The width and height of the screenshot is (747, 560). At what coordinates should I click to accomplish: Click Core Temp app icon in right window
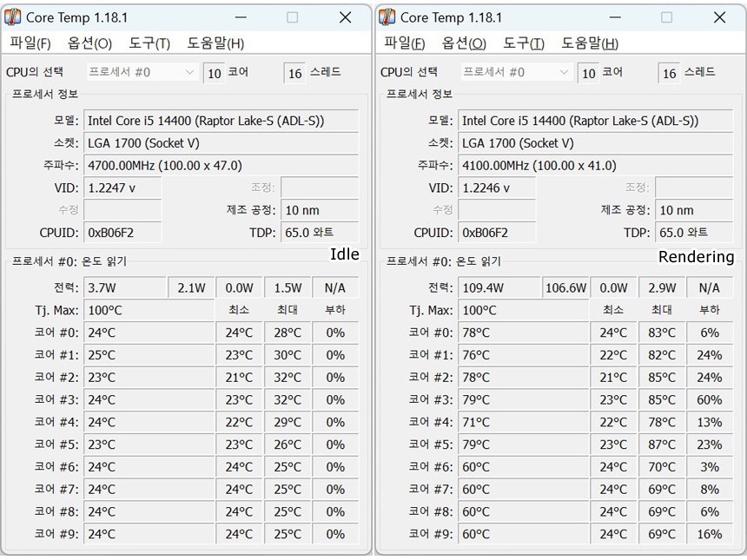[387, 17]
